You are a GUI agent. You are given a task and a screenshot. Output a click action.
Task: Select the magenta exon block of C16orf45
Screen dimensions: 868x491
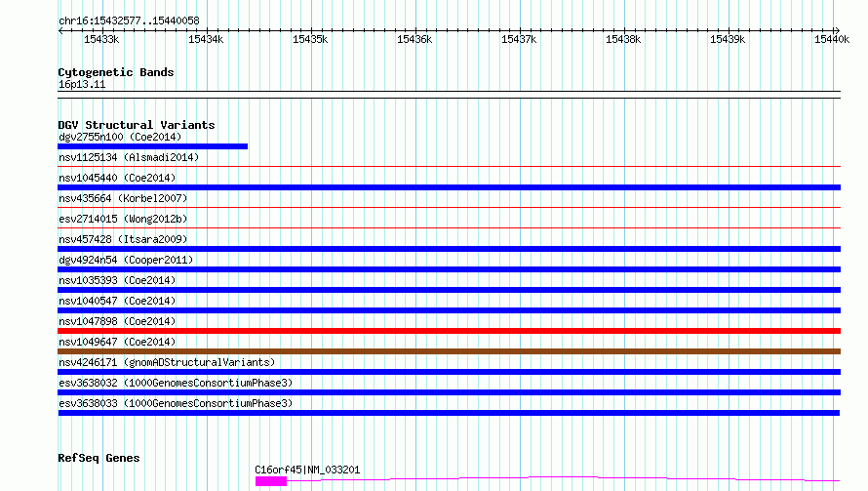(271, 481)
